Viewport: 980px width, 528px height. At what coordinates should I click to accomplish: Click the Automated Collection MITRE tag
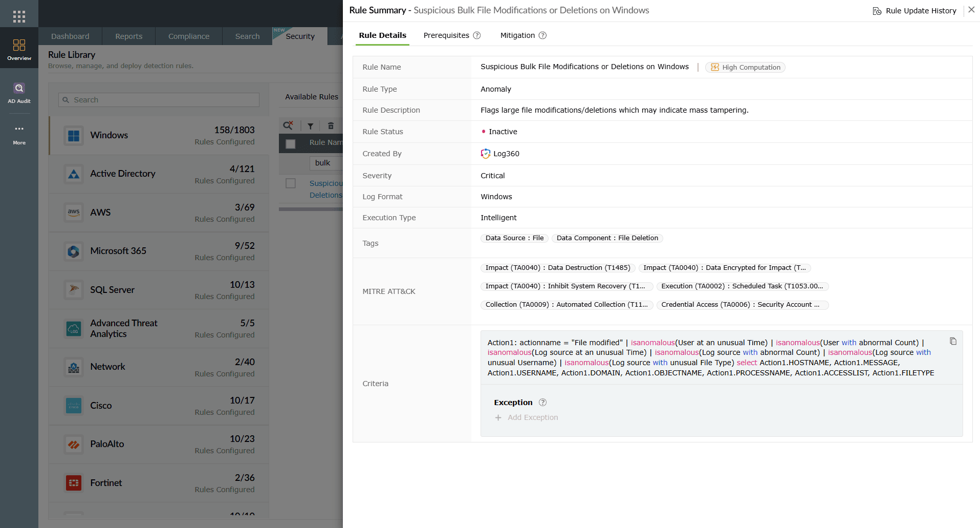tap(567, 305)
